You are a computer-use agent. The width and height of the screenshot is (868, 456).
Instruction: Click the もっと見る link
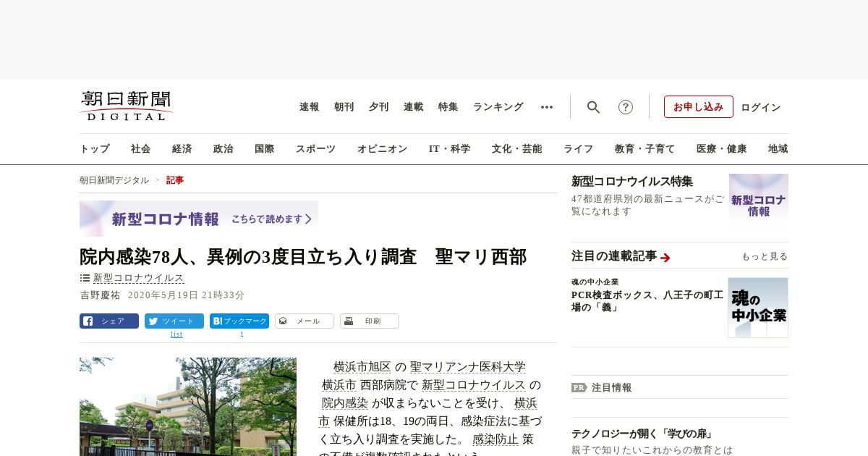(765, 256)
